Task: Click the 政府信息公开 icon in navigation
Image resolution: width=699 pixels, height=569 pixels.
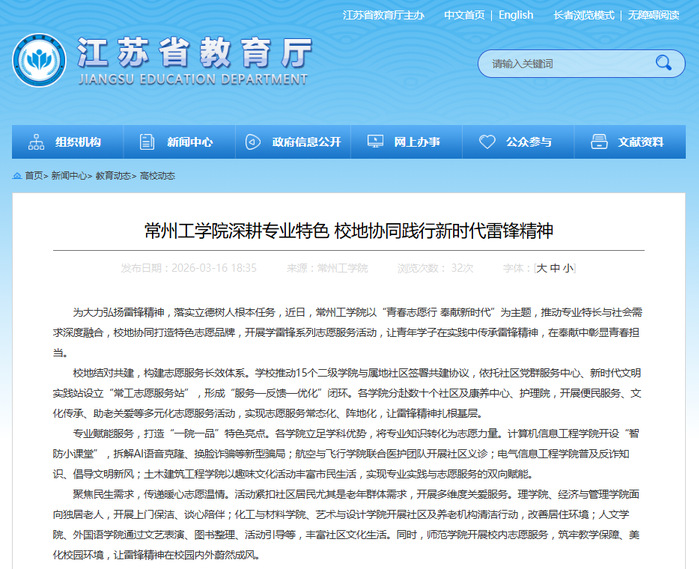Action: pyautogui.click(x=253, y=142)
